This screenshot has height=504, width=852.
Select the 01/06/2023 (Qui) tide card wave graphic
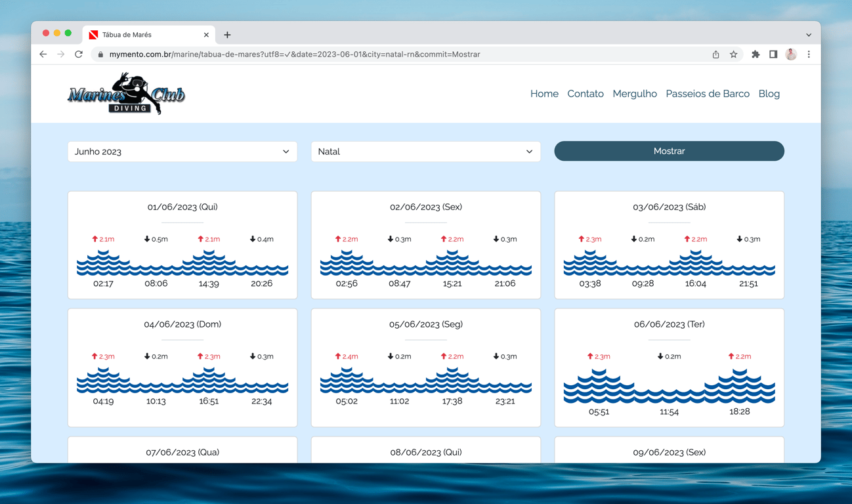tap(182, 262)
